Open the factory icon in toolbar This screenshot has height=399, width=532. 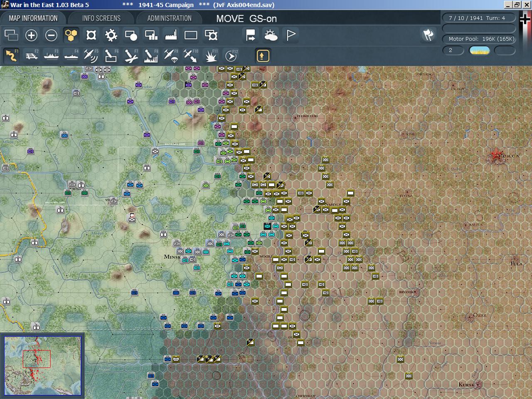(171, 35)
